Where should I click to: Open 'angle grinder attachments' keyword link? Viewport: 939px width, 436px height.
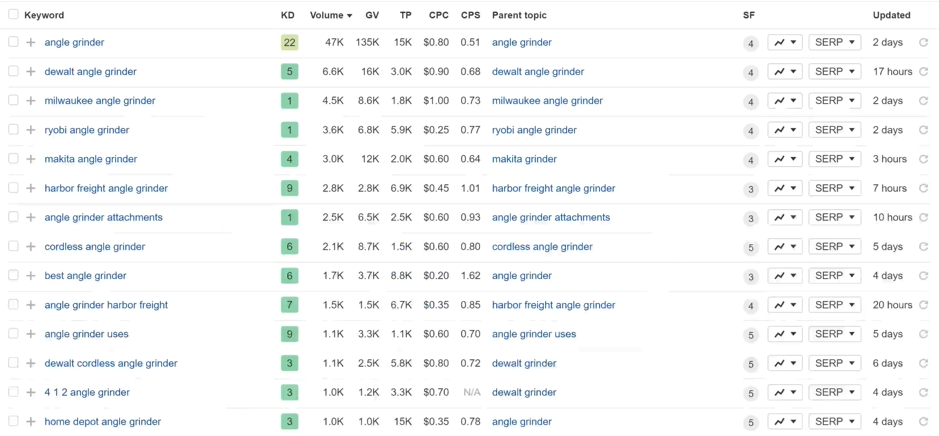(104, 217)
